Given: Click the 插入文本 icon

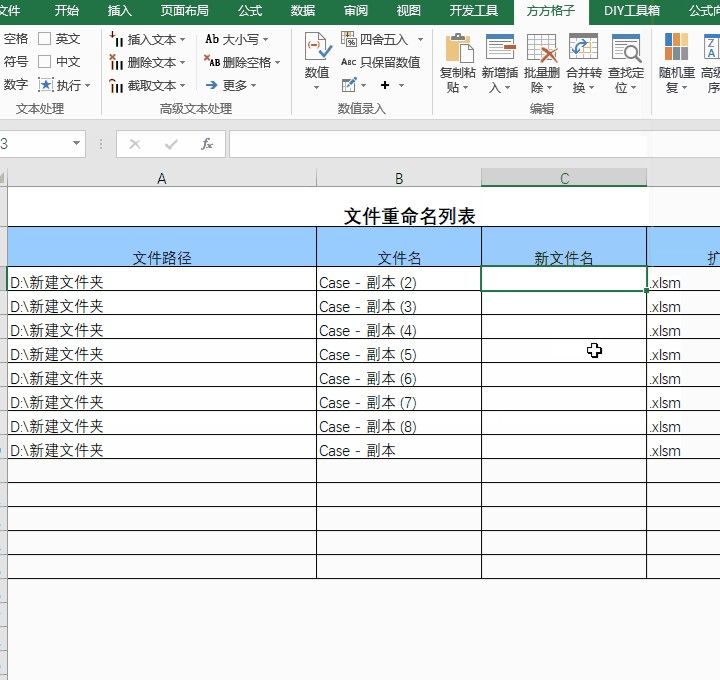Looking at the screenshot, I should pos(116,39).
